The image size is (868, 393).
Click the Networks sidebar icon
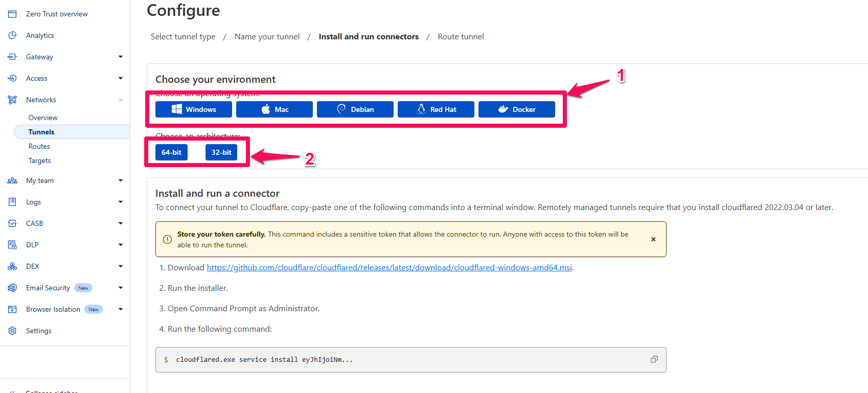12,100
